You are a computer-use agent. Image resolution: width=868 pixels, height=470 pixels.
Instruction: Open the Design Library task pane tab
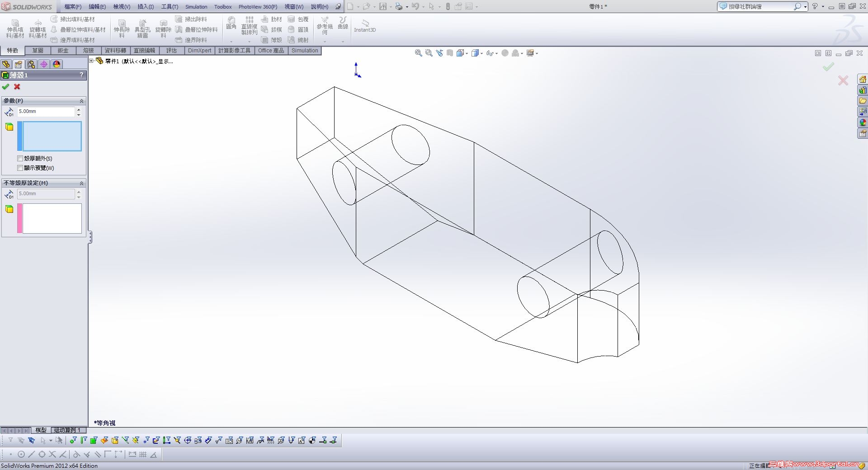[863, 90]
